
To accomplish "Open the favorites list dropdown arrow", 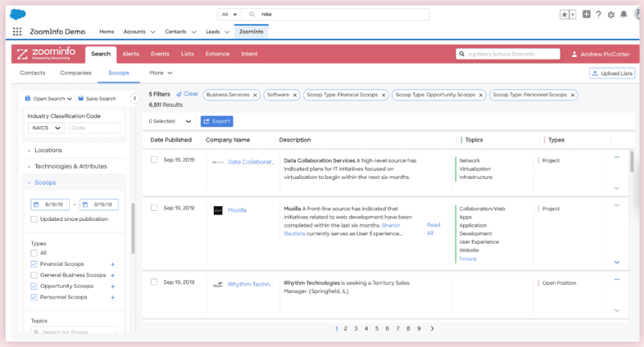I will pyautogui.click(x=573, y=15).
